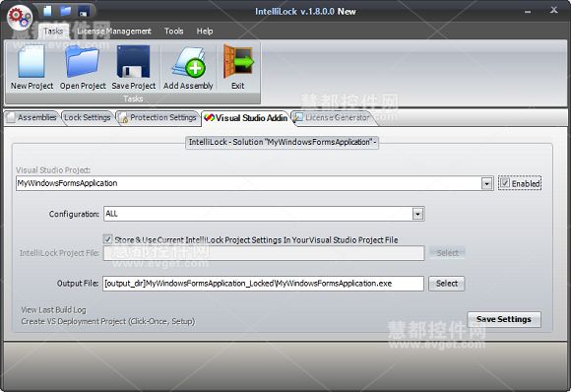Click the quick-access open folder icon
Image resolution: width=571 pixels, height=392 pixels.
(66, 11)
